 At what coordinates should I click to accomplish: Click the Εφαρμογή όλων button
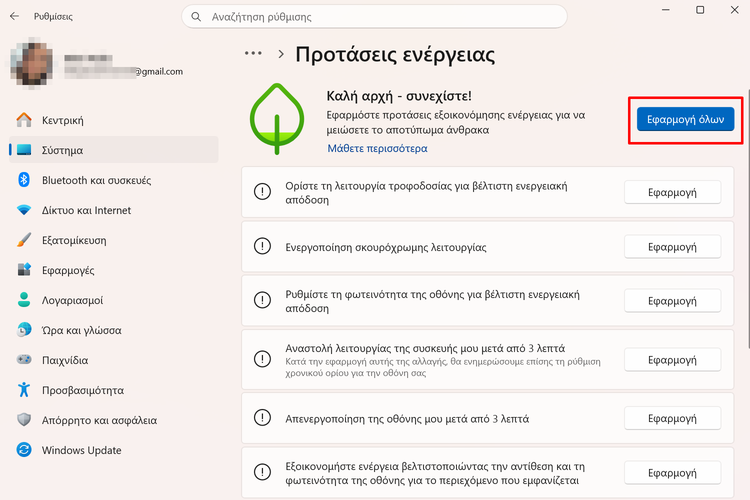(x=685, y=119)
